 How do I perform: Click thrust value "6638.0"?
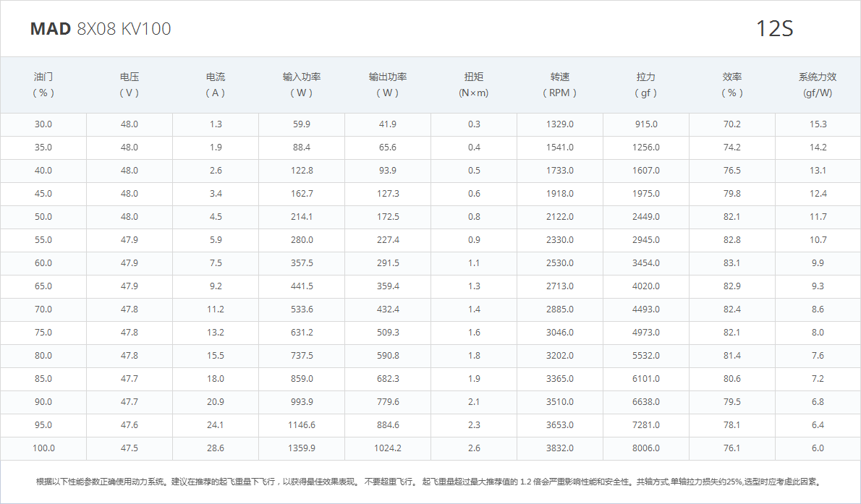[x=646, y=401]
